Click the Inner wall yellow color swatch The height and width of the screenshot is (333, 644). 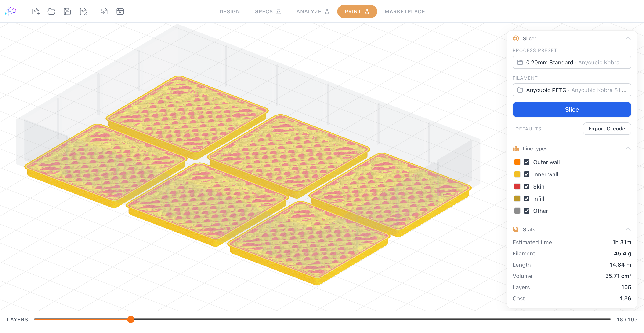517,174
